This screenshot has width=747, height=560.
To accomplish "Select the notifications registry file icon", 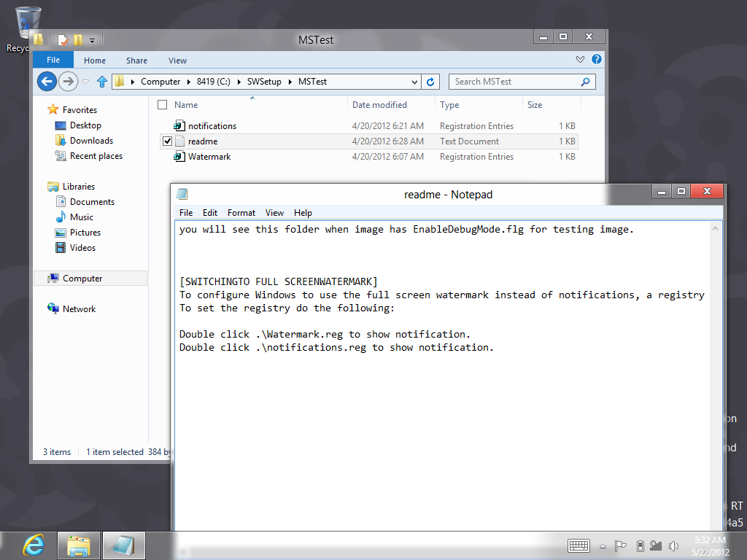I will pyautogui.click(x=179, y=126).
